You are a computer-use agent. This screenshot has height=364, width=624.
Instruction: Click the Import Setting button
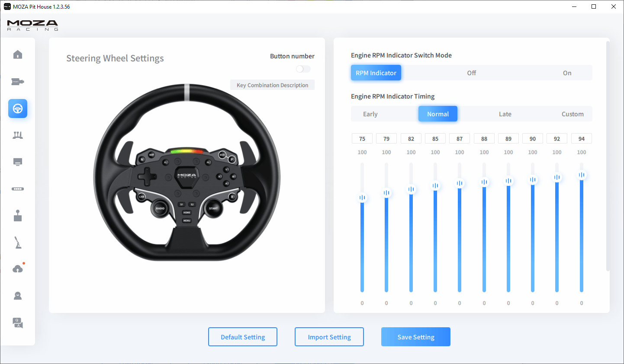[329, 337]
